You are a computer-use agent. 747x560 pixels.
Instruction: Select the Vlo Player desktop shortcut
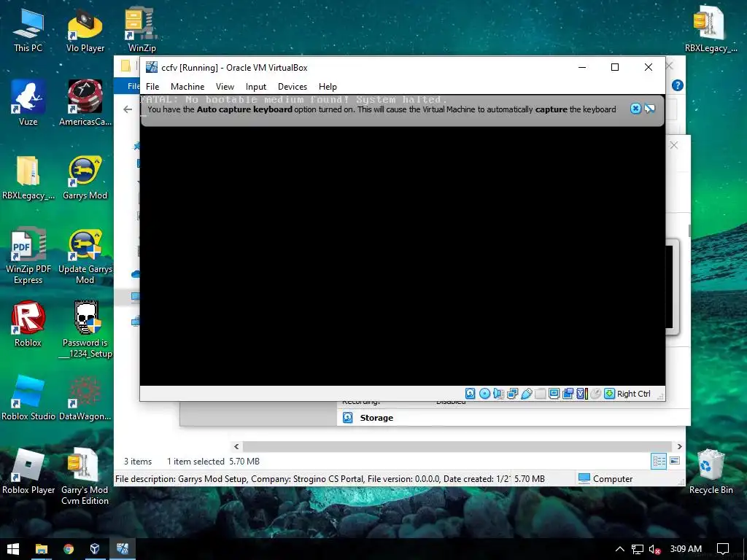[85, 30]
